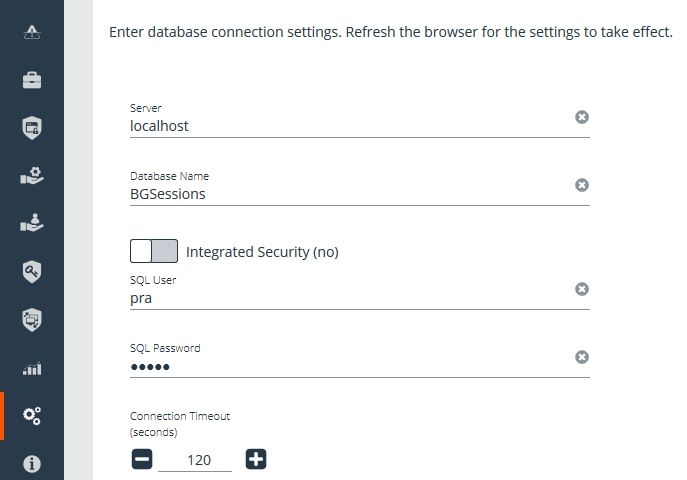Click the Server input containing localhost
The height and width of the screenshot is (480, 687).
[x=351, y=126]
